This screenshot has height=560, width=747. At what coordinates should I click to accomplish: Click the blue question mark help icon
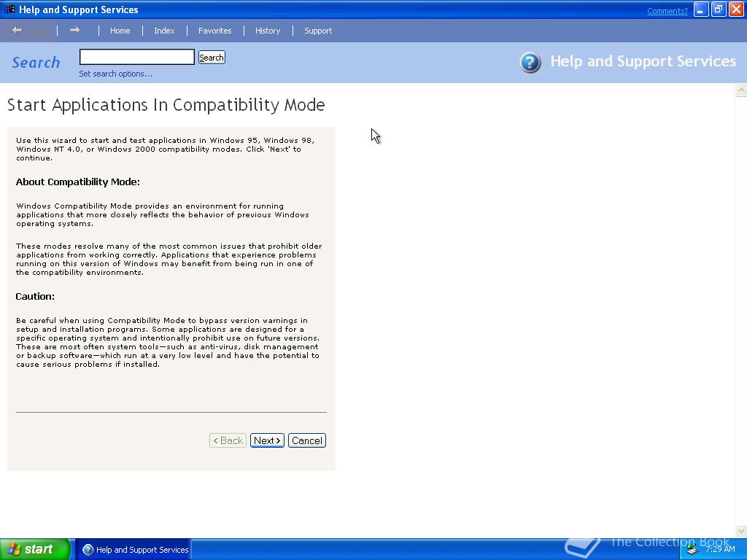point(530,63)
